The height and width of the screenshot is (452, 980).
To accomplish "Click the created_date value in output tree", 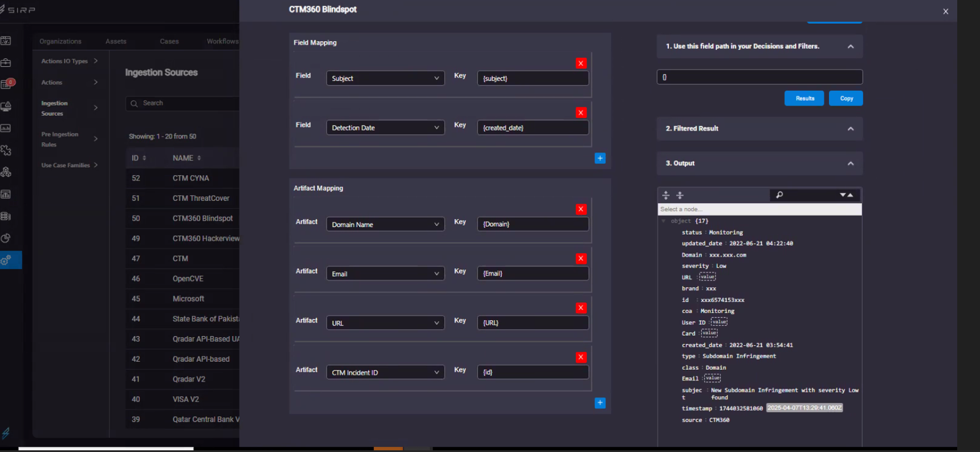I will [x=761, y=345].
